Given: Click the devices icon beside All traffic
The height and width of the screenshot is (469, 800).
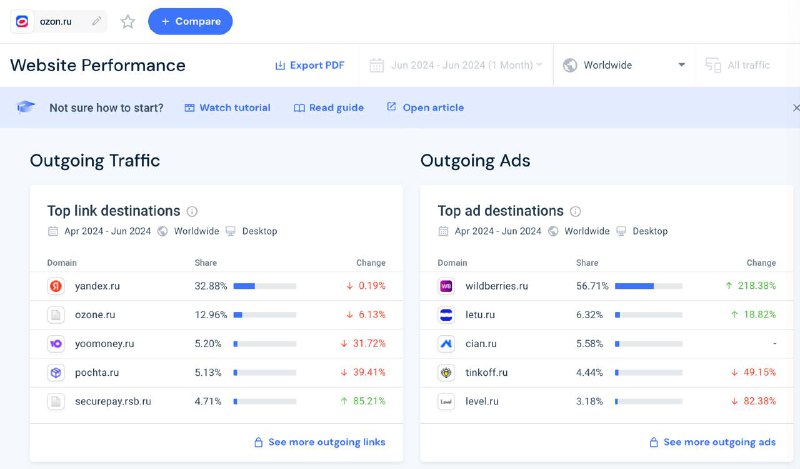Looking at the screenshot, I should tap(713, 65).
